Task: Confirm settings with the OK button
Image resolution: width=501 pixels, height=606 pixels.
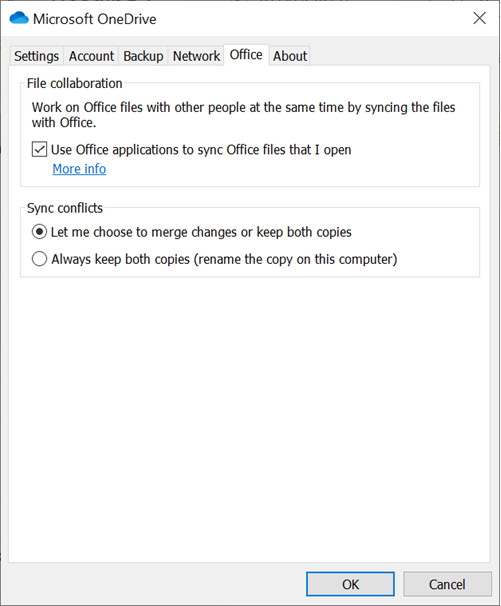Action: coord(350,584)
